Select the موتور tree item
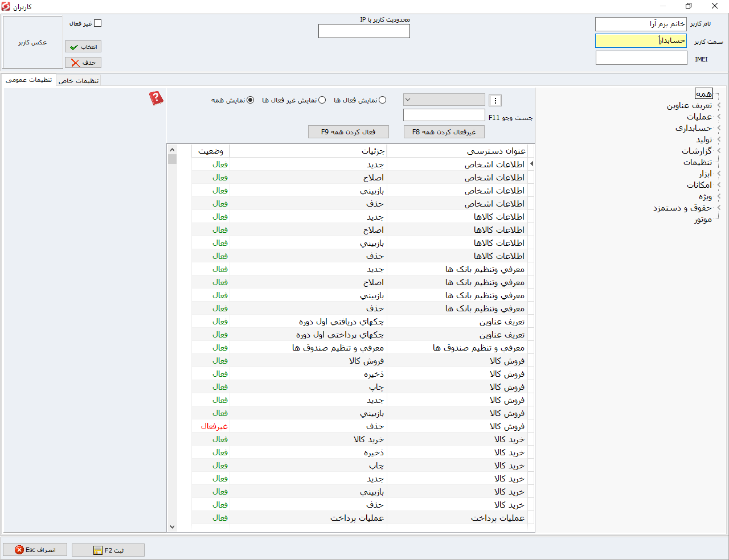The image size is (729, 560). [703, 219]
